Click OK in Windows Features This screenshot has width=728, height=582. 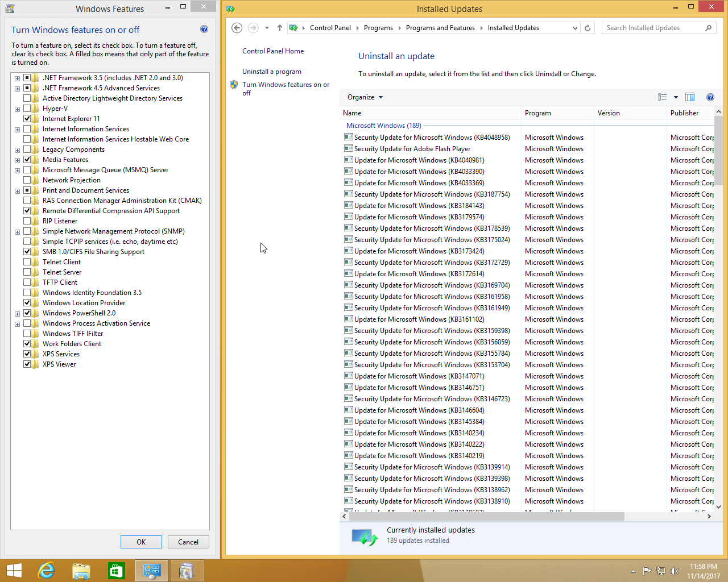tap(141, 542)
